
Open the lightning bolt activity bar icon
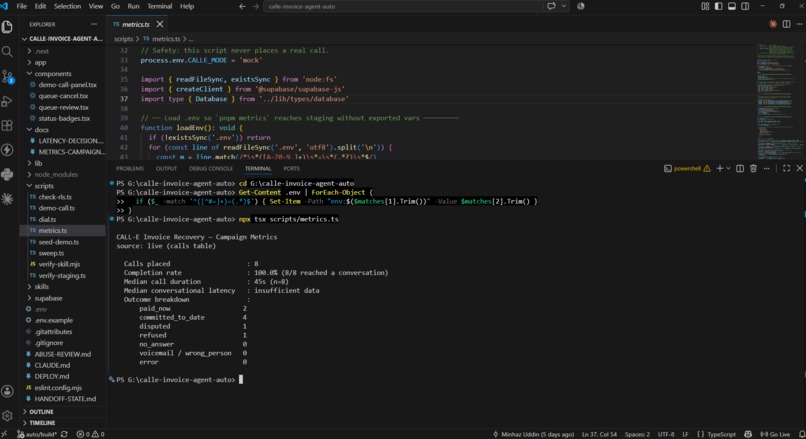[7, 150]
